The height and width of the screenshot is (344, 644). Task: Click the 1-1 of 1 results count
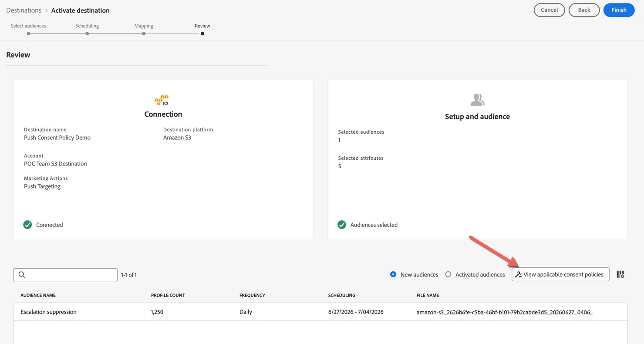pos(129,275)
